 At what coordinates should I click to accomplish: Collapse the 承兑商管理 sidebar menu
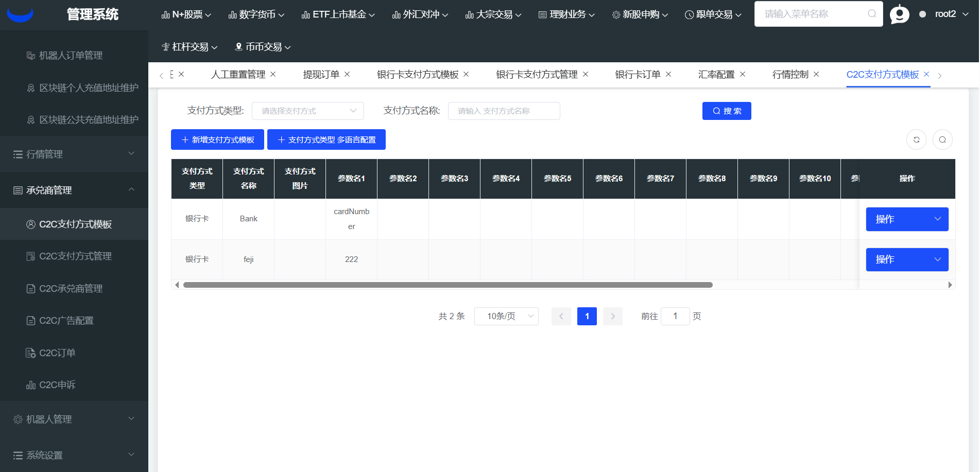74,190
